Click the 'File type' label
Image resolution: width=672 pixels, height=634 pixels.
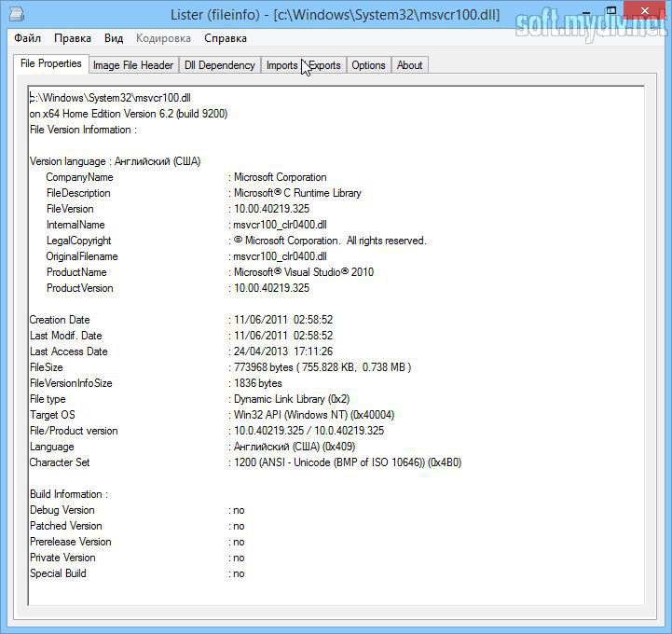[48, 399]
